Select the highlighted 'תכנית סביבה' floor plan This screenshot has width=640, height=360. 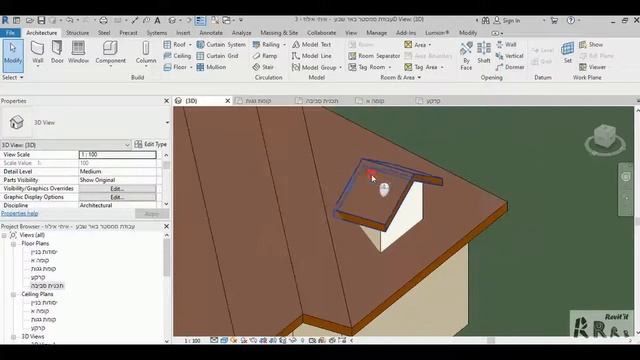[47, 286]
